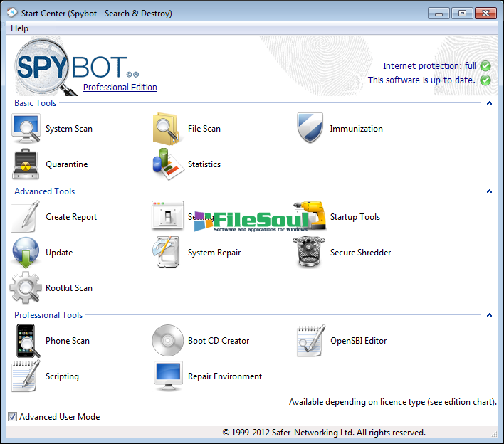Open the System Scan tool icon
Viewport: 504px width, 444px height.
tap(26, 129)
